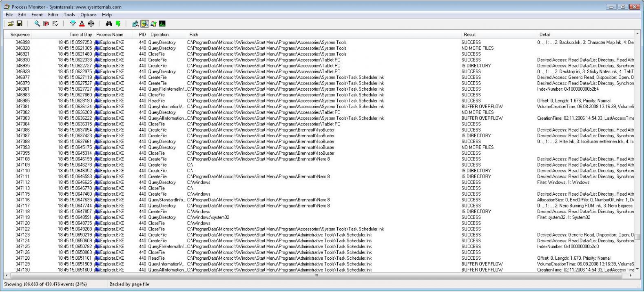This screenshot has height=292, width=644.
Task: Click QueryStandardInfo operation in row 347116
Action: (167, 200)
